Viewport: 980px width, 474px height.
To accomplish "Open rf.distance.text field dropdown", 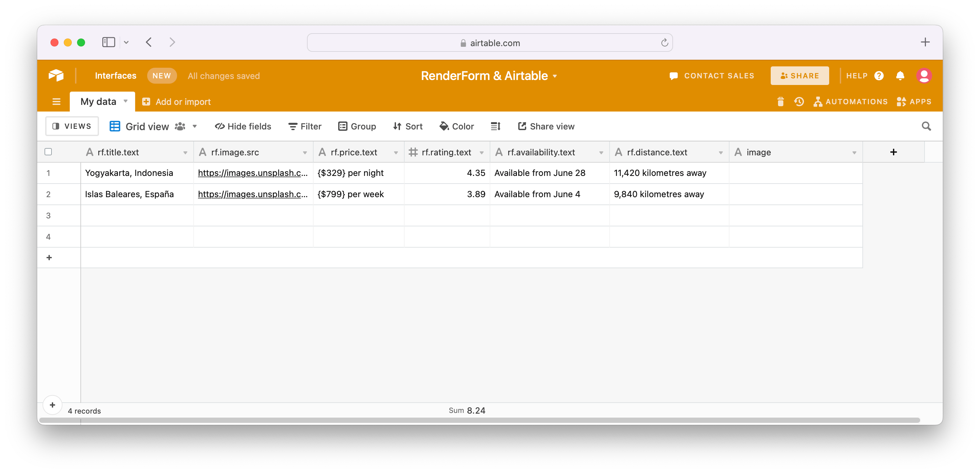I will (x=721, y=152).
